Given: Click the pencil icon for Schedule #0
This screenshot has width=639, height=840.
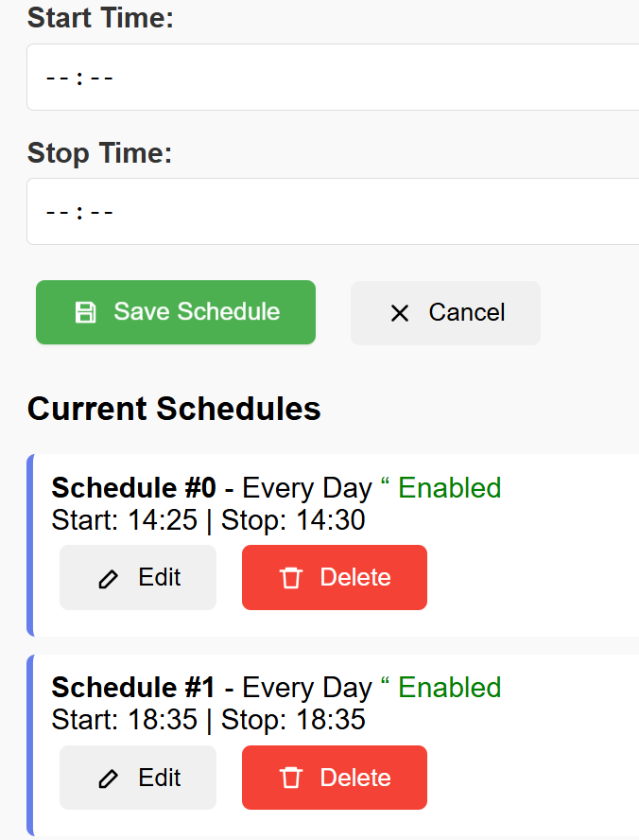Looking at the screenshot, I should pos(109,579).
